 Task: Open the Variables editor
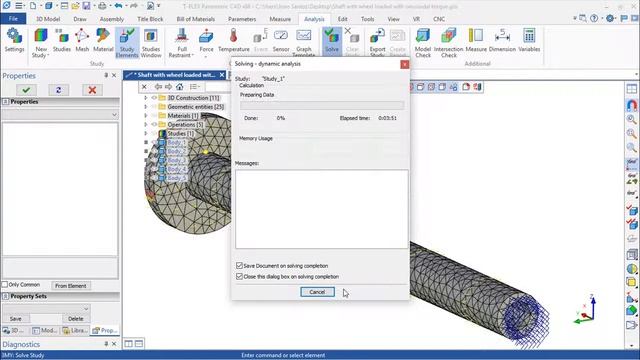tap(529, 40)
